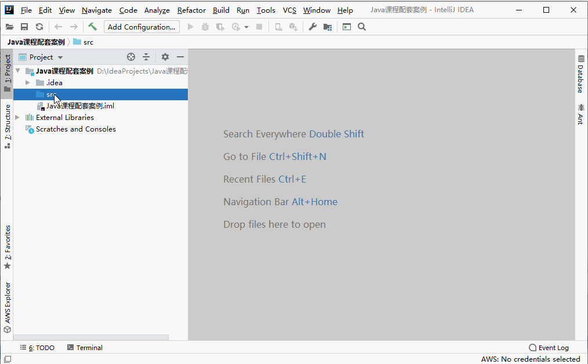588x364 pixels.
Task: Click the Stop square icon
Action: (259, 27)
